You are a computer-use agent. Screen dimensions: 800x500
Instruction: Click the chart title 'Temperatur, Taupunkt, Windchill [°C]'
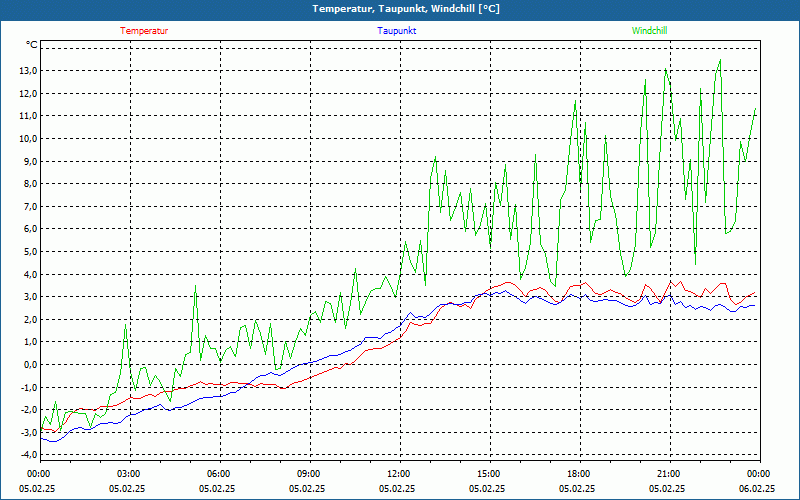tap(406, 9)
